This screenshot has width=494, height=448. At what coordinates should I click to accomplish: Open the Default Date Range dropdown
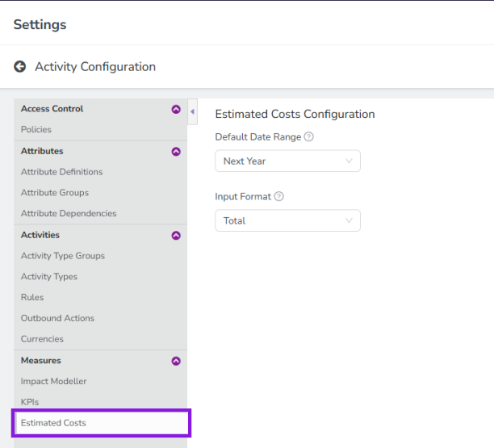click(x=287, y=161)
